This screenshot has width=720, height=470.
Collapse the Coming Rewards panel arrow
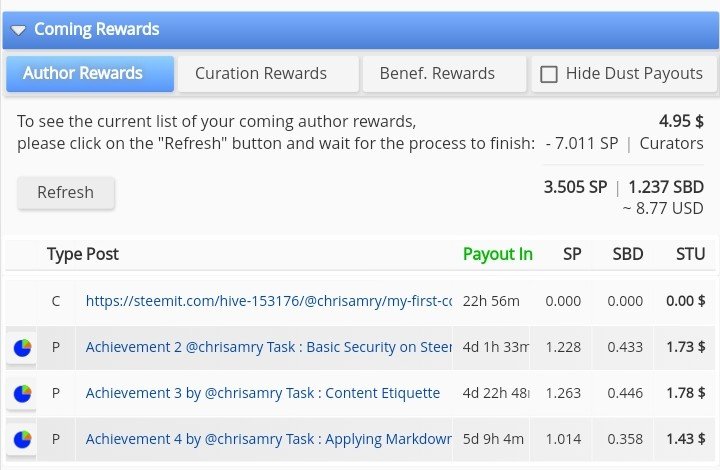(18, 31)
